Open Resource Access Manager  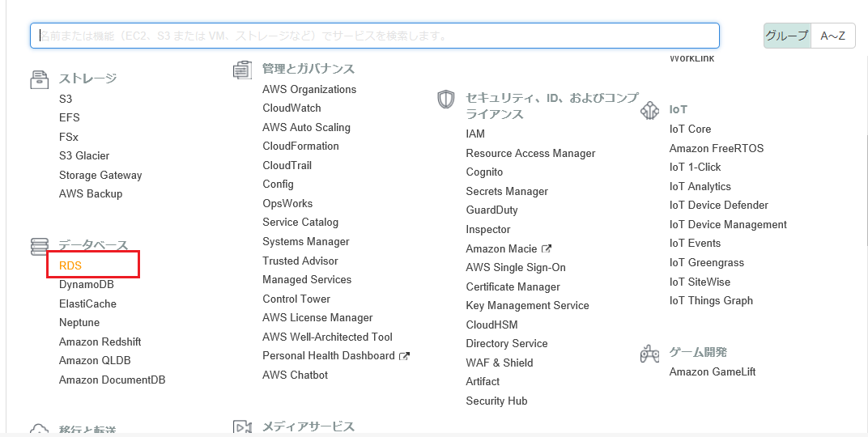(x=530, y=153)
